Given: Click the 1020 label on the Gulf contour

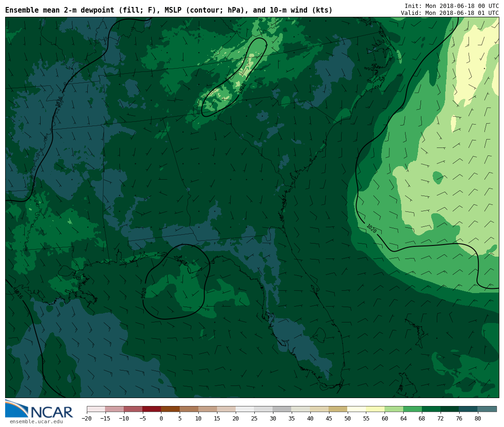Looking at the screenshot, I should (144, 293).
